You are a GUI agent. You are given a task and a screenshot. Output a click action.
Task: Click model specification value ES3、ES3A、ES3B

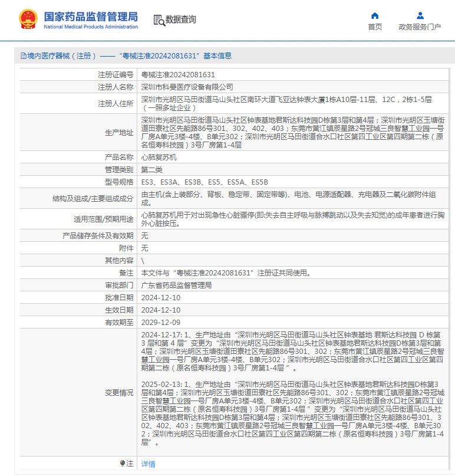click(x=205, y=182)
